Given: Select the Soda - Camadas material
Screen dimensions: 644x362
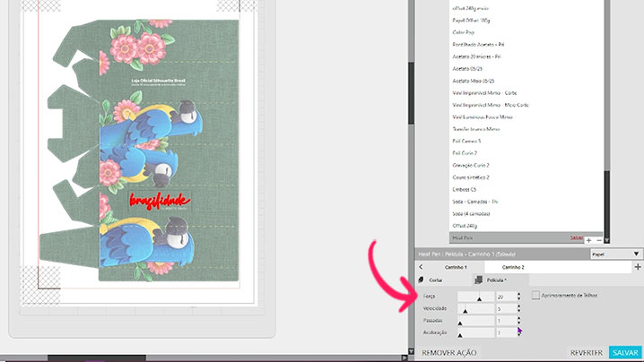Looking at the screenshot, I should click(474, 202).
